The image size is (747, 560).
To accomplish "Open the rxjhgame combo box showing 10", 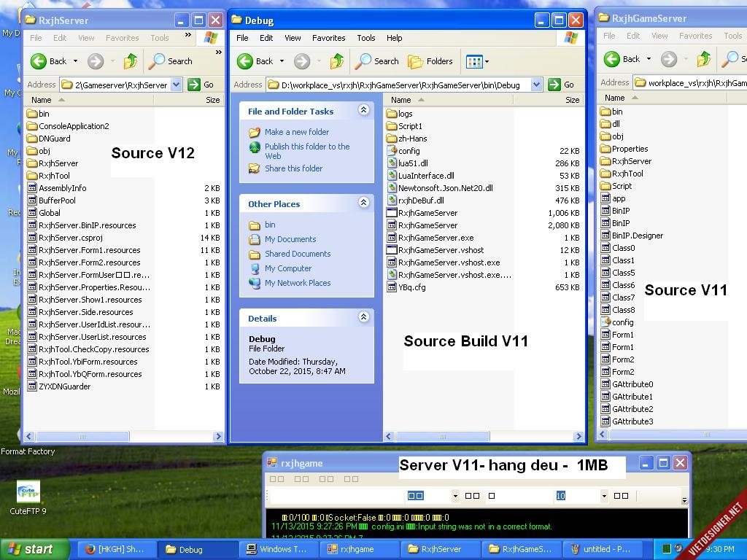I will (604, 496).
